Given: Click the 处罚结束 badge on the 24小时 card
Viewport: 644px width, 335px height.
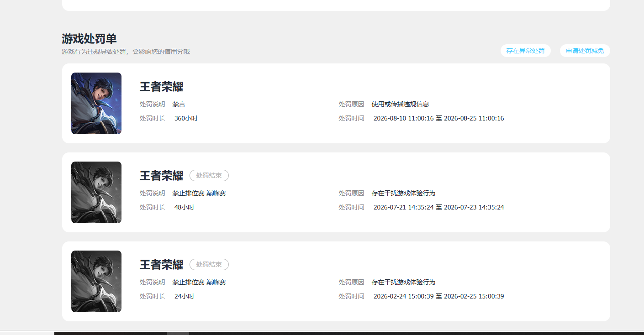Looking at the screenshot, I should tap(209, 264).
